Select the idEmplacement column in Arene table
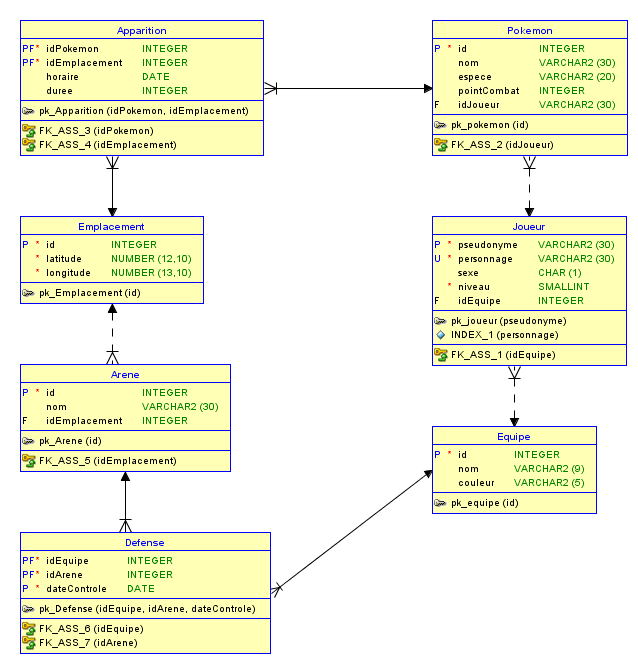This screenshot has height=664, width=638. (82, 421)
